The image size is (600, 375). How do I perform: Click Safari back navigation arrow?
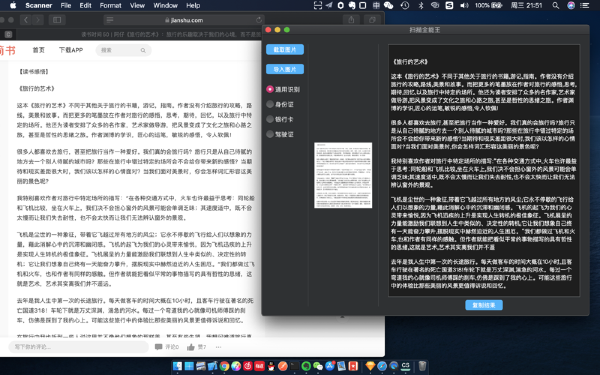click(x=26, y=20)
